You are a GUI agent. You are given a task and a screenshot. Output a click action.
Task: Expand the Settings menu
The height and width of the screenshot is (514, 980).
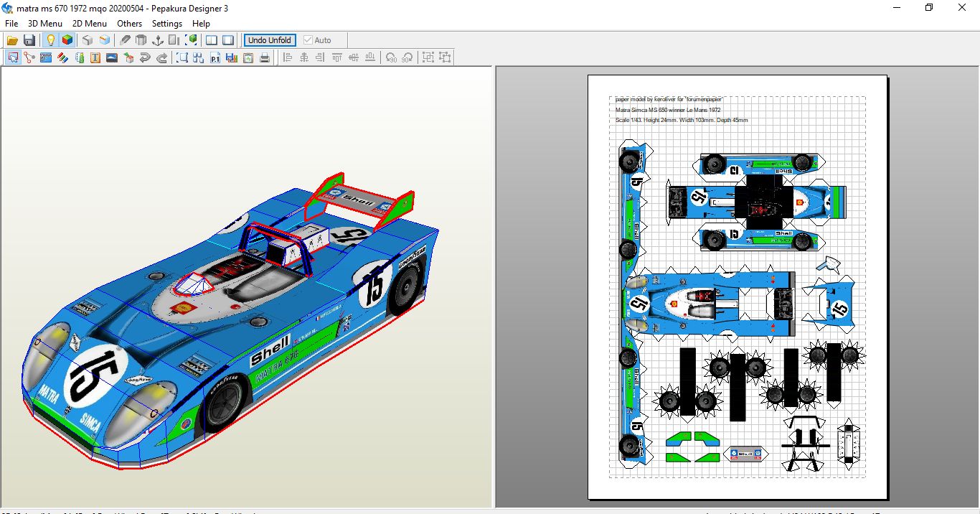pos(166,24)
